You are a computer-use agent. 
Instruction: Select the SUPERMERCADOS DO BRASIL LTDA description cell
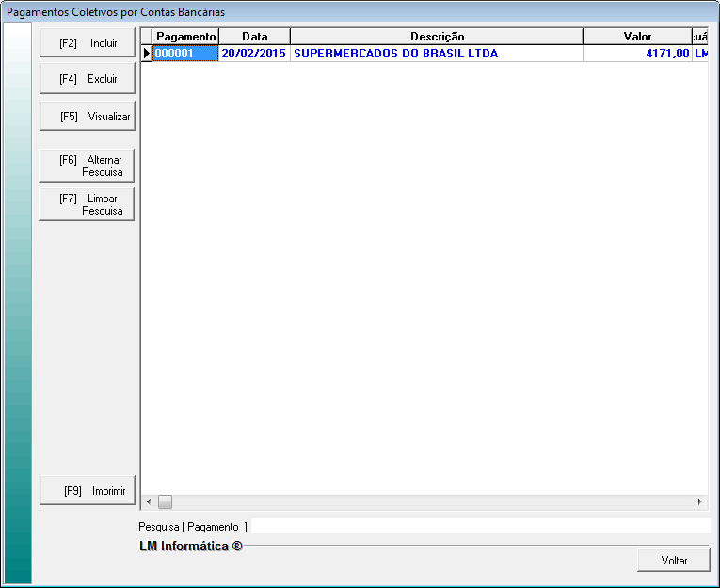coord(436,54)
